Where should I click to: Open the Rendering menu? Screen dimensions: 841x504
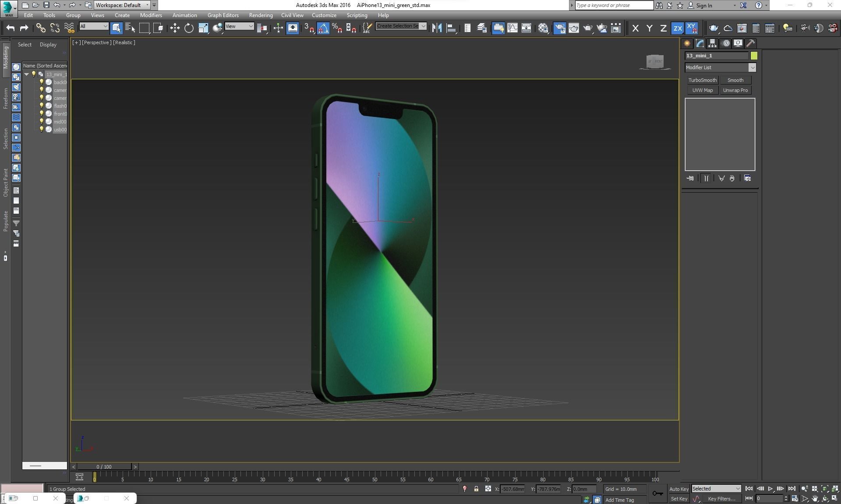click(261, 15)
